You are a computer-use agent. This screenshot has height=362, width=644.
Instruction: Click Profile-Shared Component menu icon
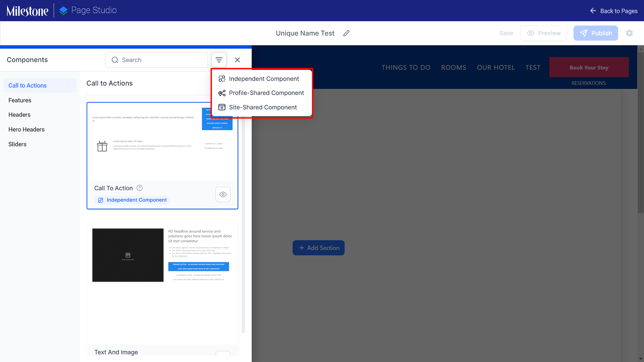(222, 93)
